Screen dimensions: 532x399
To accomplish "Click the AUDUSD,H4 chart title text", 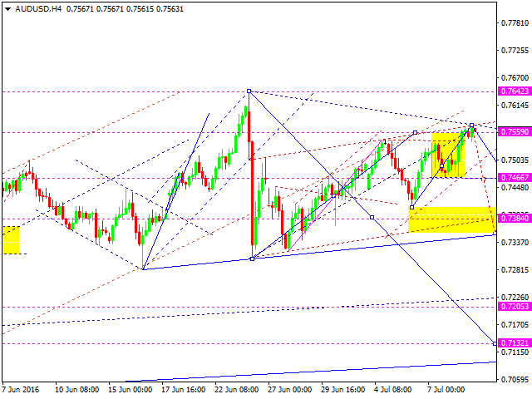I will (38, 9).
